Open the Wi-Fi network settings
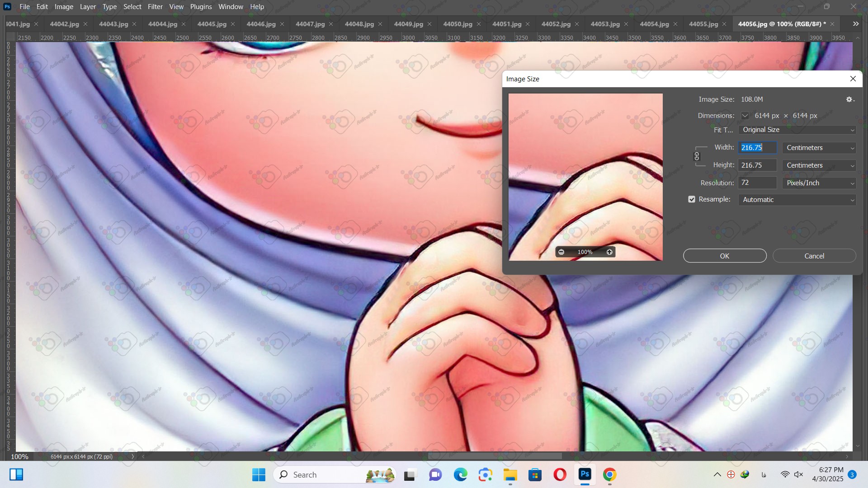Viewport: 868px width, 488px height. [x=785, y=474]
